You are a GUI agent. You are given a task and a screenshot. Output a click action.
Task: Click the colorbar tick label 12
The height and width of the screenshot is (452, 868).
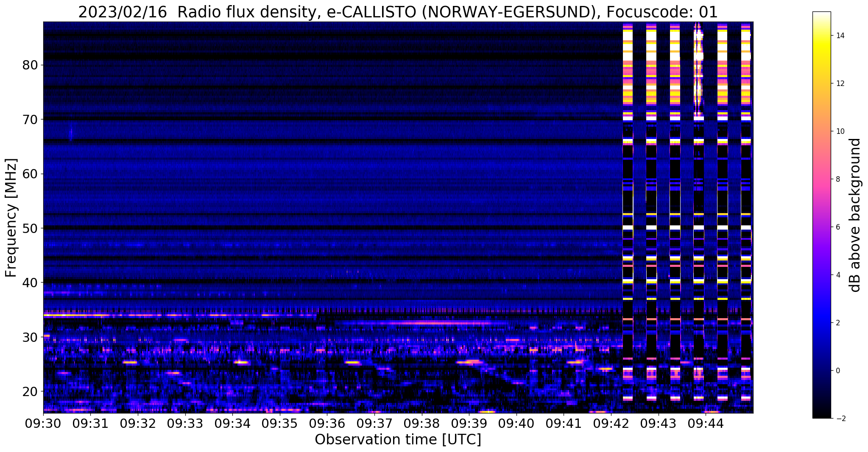(x=840, y=83)
